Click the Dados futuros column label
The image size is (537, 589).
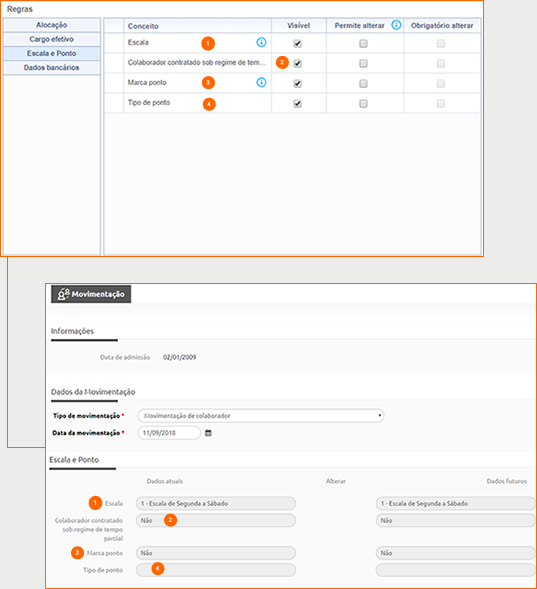pyautogui.click(x=507, y=481)
